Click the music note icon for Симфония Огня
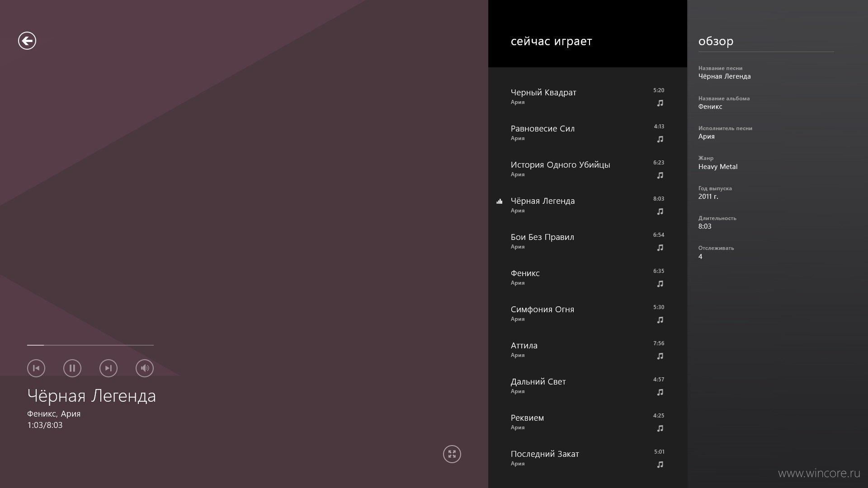Image resolution: width=868 pixels, height=488 pixels. 660,320
